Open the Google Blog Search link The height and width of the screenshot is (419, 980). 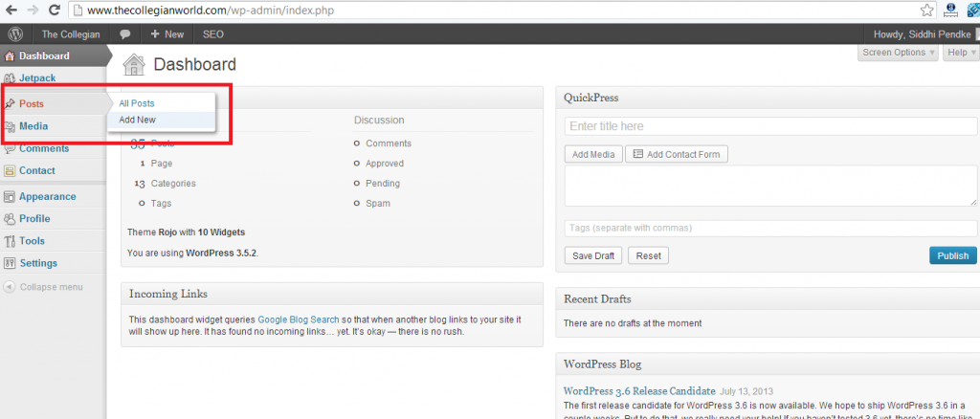click(299, 320)
